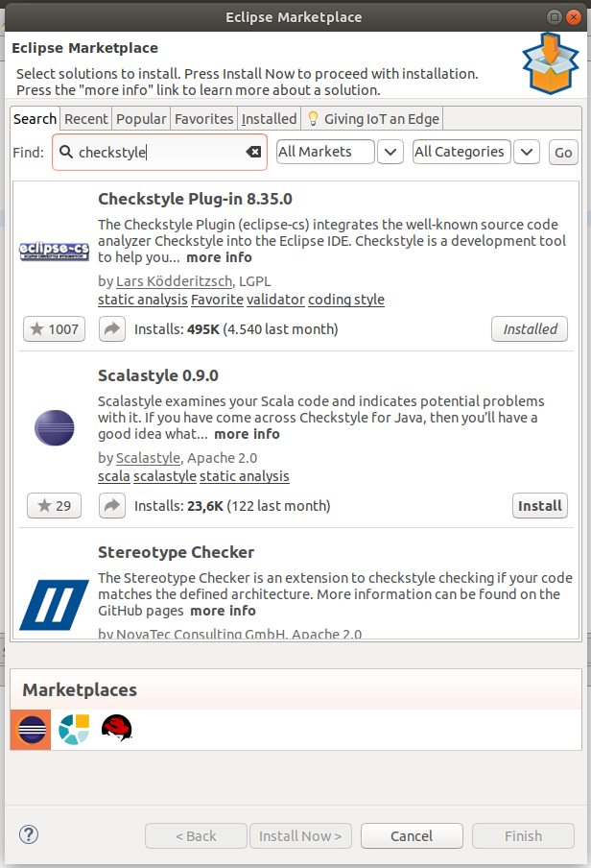
Task: Click the Installed button for Checkstyle
Action: point(530,329)
